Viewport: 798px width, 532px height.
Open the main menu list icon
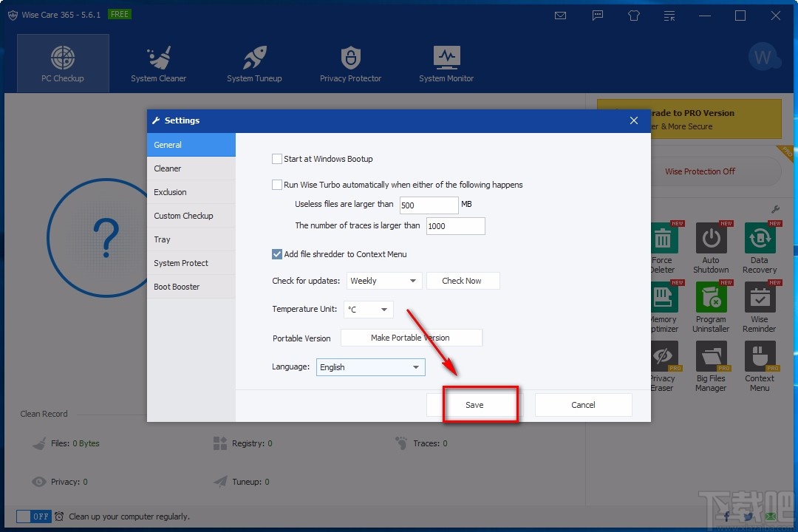(x=669, y=16)
